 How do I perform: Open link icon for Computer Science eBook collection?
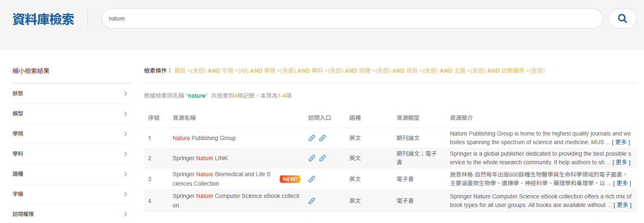coord(312,201)
